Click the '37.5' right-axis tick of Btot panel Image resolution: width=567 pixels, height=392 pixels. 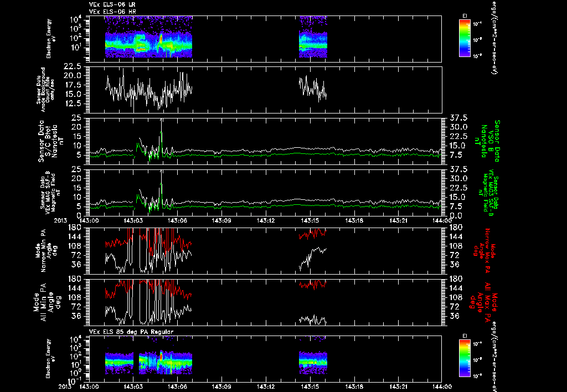tap(457, 118)
